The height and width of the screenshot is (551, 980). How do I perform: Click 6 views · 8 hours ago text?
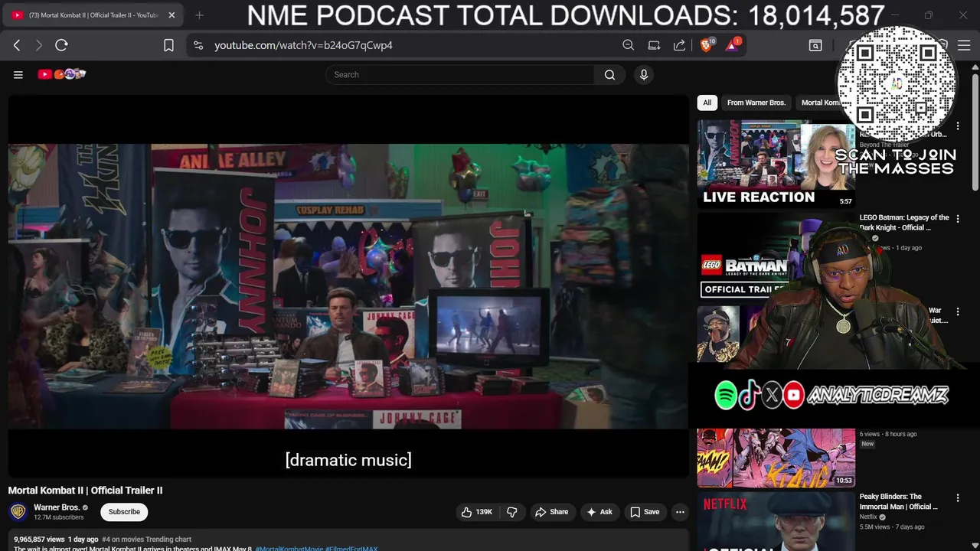[x=888, y=434]
